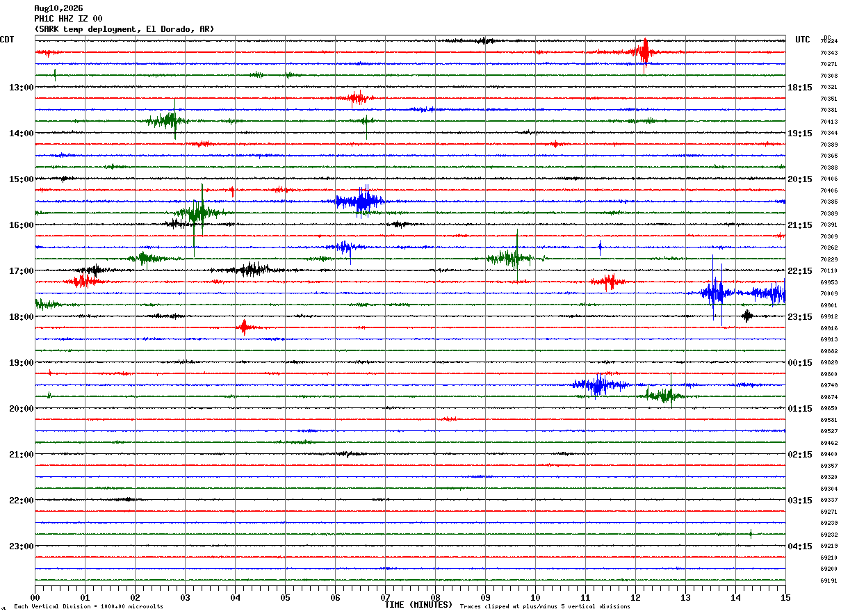
Task: Select the 08 minute axis tick label
Action: [x=435, y=597]
